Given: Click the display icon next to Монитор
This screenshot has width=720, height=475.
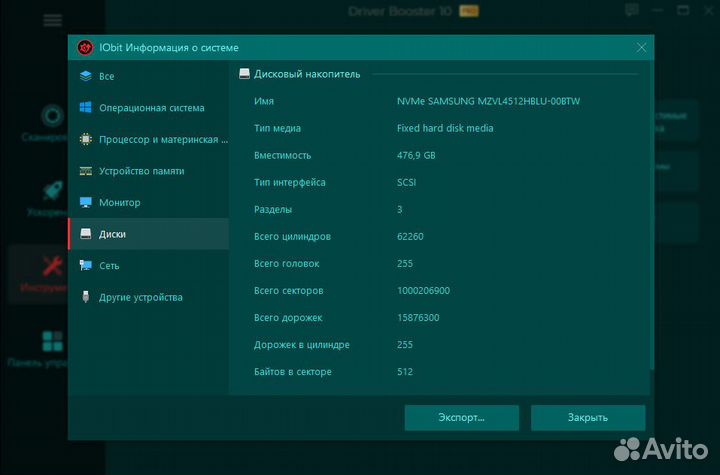Looking at the screenshot, I should (x=85, y=202).
